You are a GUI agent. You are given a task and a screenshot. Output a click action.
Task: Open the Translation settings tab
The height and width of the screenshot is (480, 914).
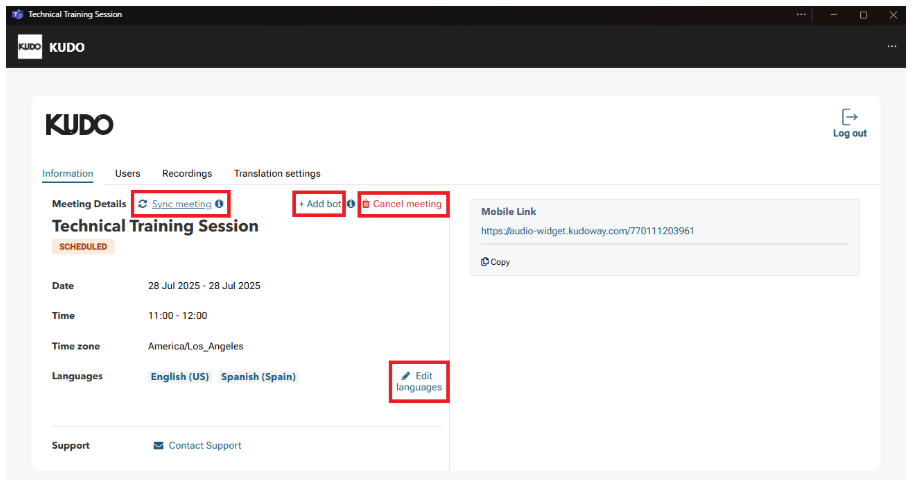277,174
